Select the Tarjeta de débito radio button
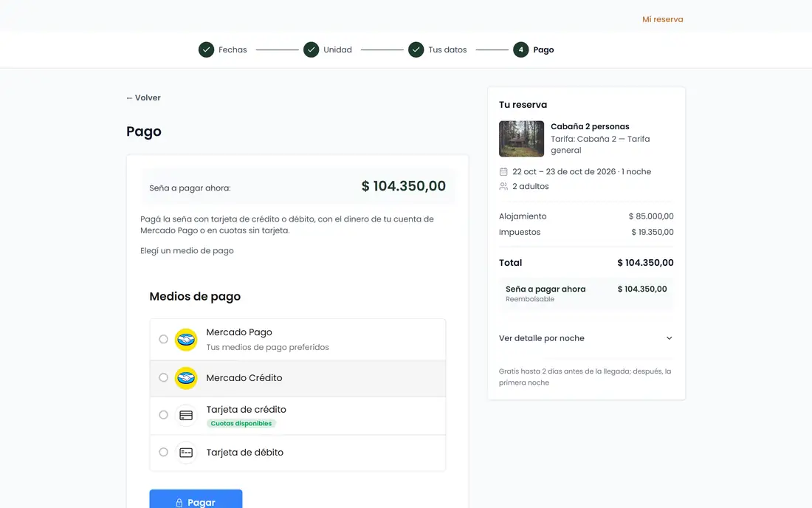The height and width of the screenshot is (508, 812). [x=164, y=452]
